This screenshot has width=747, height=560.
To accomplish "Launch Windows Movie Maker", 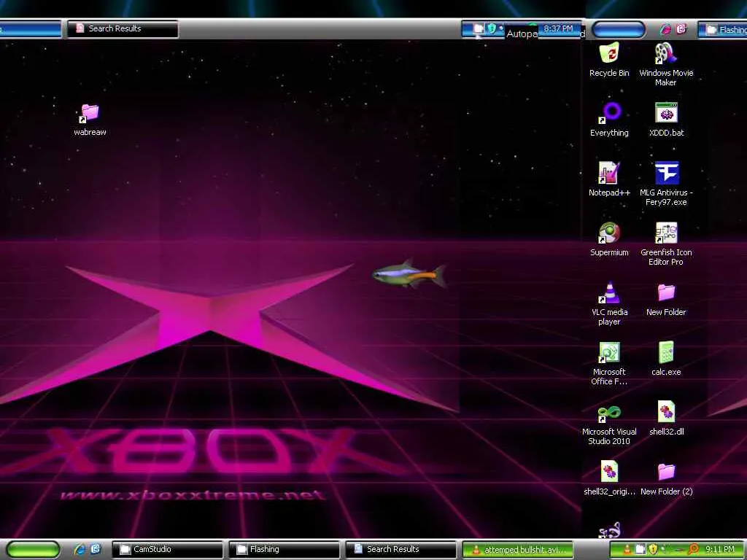I will [666, 64].
